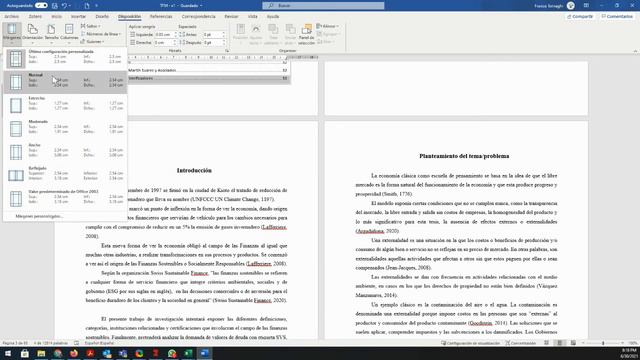
Task: Open the Orientación options
Action: (x=32, y=33)
